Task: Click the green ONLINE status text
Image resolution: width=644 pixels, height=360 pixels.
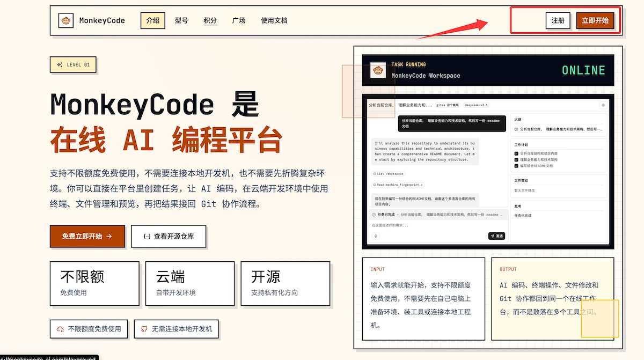Action: [x=583, y=70]
